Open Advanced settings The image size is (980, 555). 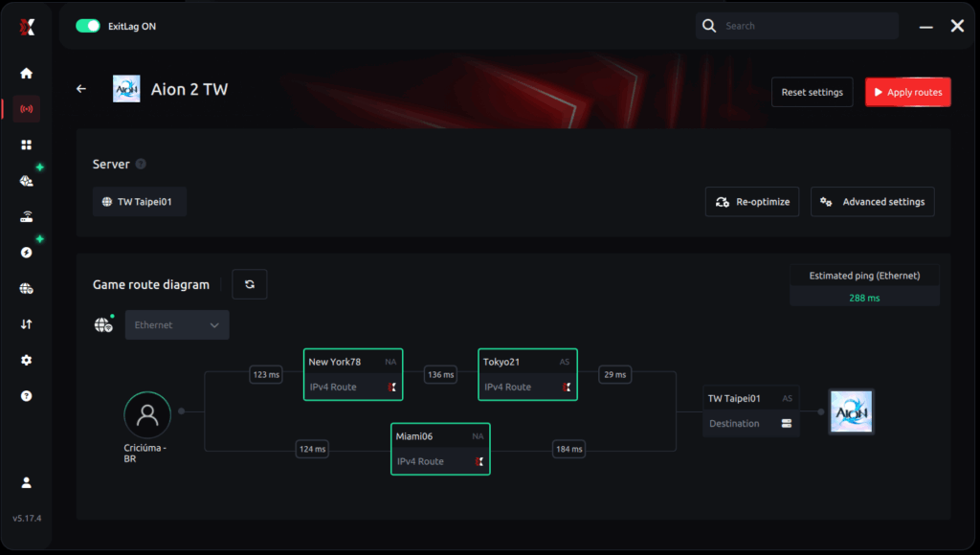pyautogui.click(x=872, y=201)
